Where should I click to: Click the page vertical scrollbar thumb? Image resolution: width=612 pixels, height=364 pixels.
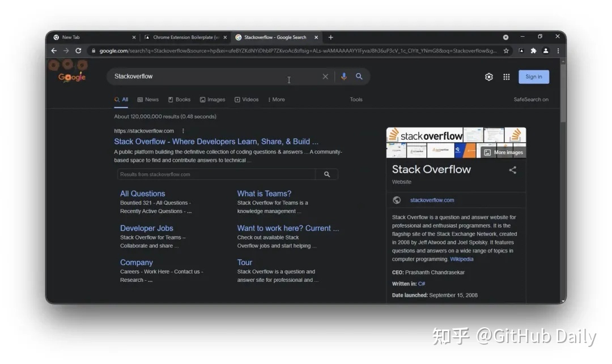pos(563,93)
